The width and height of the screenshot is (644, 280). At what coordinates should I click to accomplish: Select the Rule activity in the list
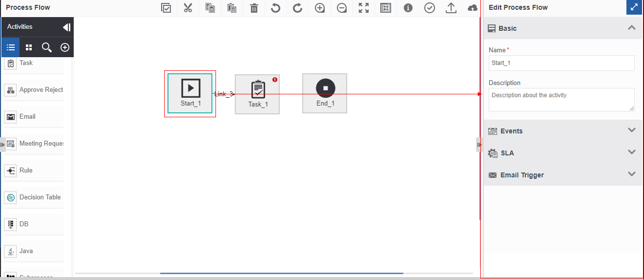pyautogui.click(x=34, y=171)
